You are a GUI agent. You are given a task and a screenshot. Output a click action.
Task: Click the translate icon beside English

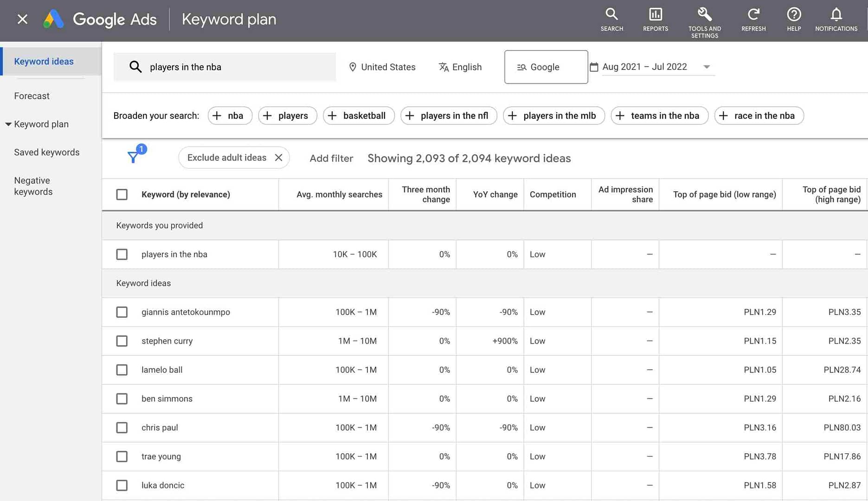click(x=444, y=67)
